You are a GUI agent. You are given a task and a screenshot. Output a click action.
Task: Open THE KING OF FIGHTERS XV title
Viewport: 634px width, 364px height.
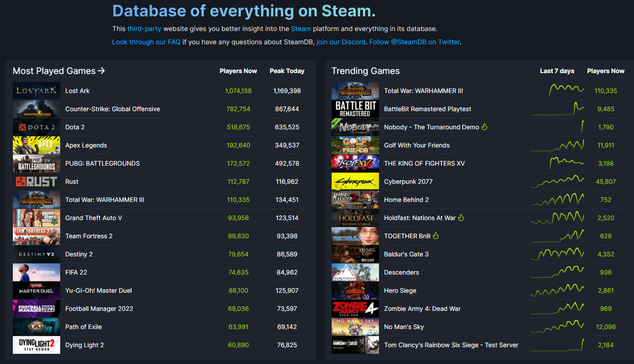coord(425,163)
